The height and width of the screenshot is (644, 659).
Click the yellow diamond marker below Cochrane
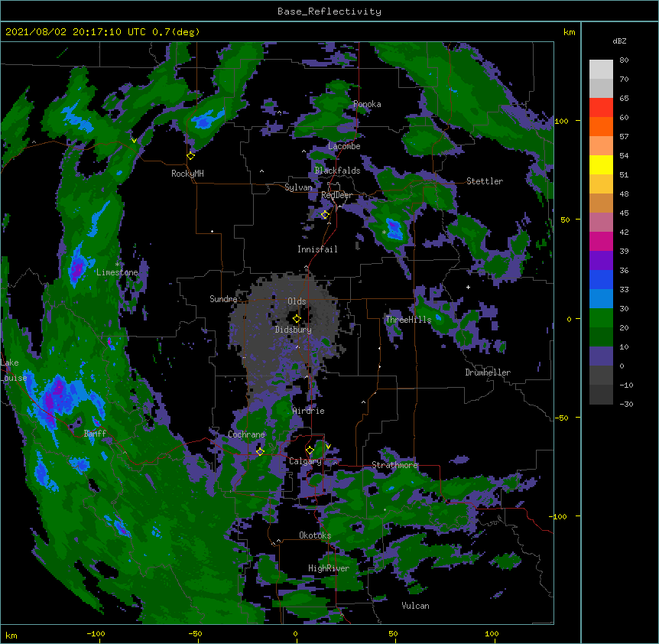pos(260,452)
